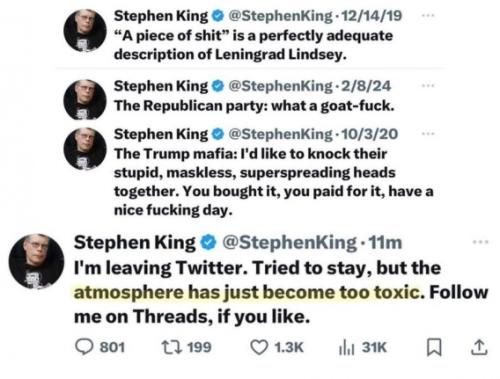
Task: Open the 10/3/20 timestamp link
Action: point(369,134)
